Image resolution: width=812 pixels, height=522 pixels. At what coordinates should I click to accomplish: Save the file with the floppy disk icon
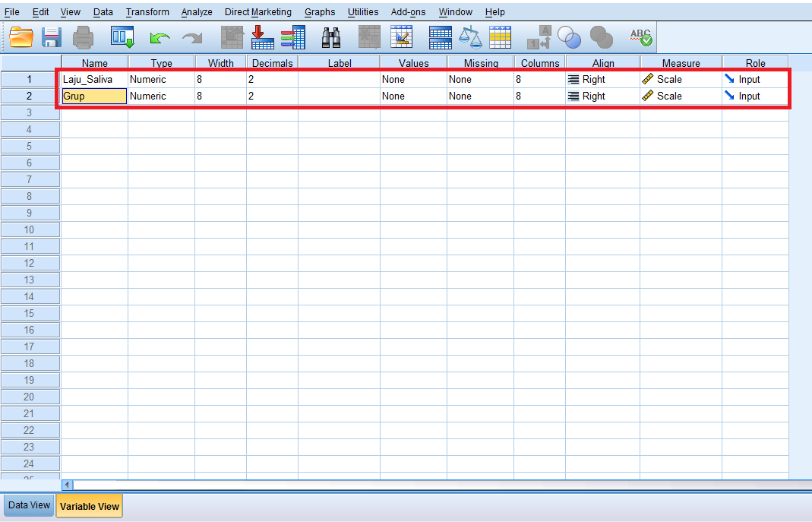point(52,36)
